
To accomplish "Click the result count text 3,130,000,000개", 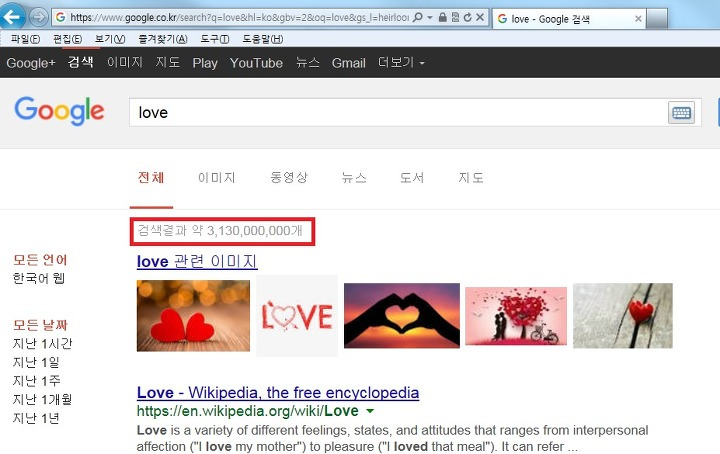I will 254,230.
